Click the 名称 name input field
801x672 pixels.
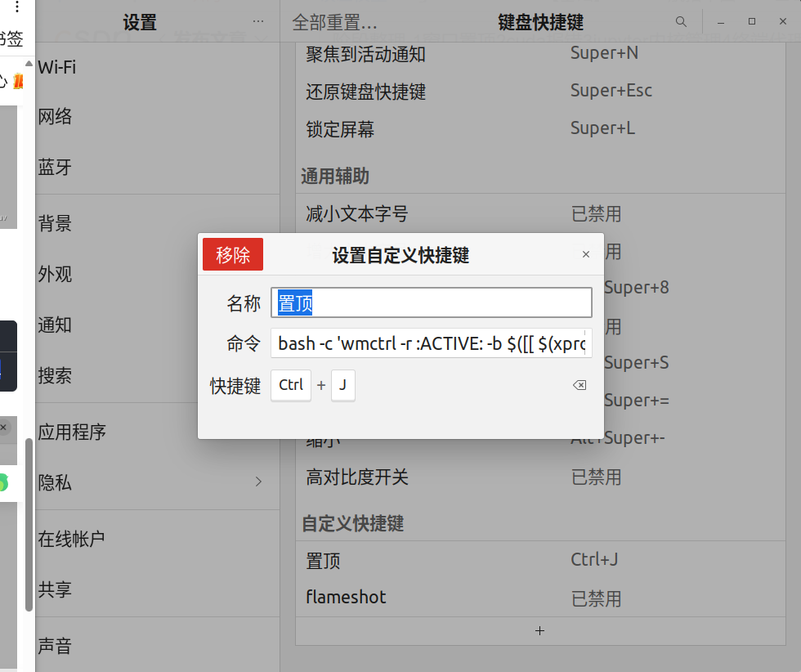point(432,302)
